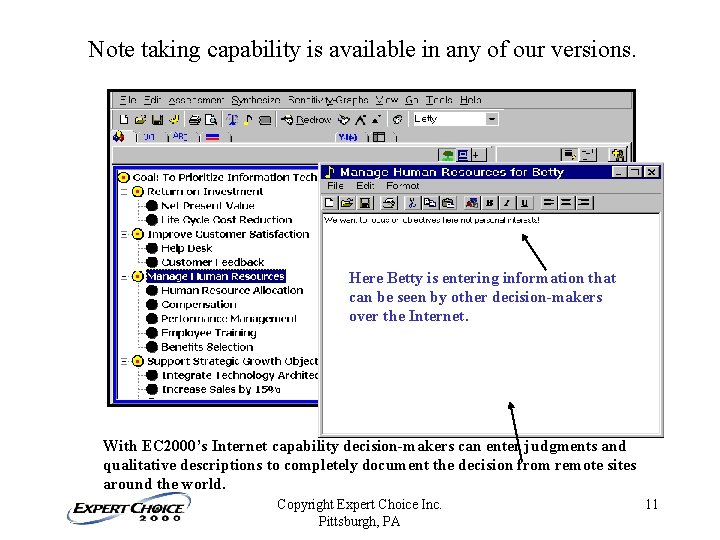Select Life Cycle Cost Reduction item
This screenshot has width=720, height=540.
[x=226, y=220]
